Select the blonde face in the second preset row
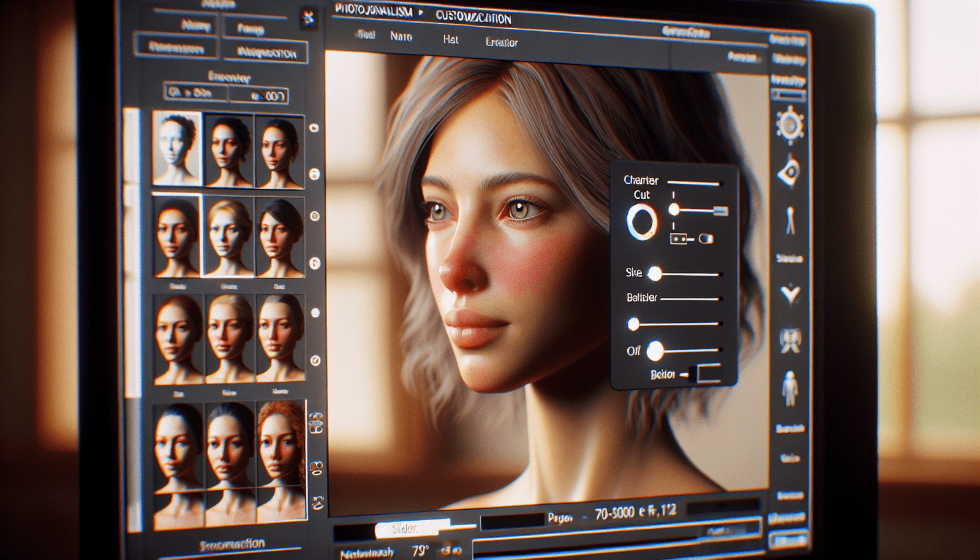The height and width of the screenshot is (560, 980). tap(228, 236)
